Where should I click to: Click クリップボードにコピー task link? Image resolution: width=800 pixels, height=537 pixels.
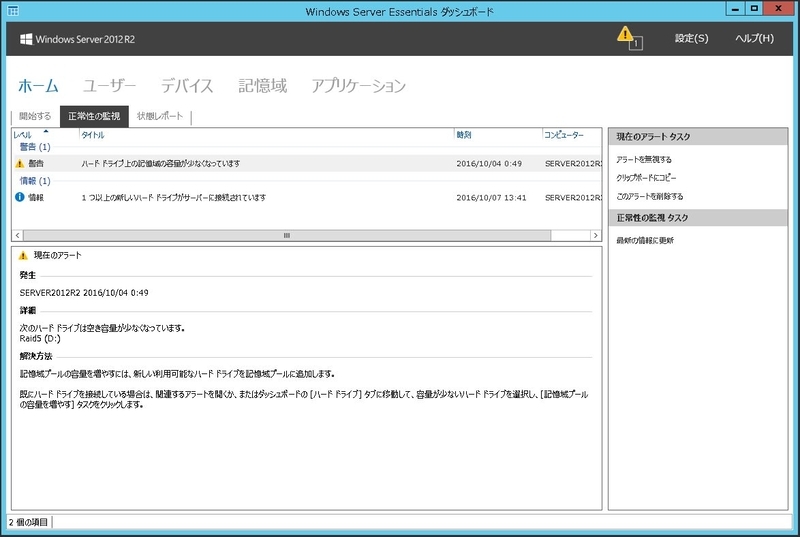646,178
